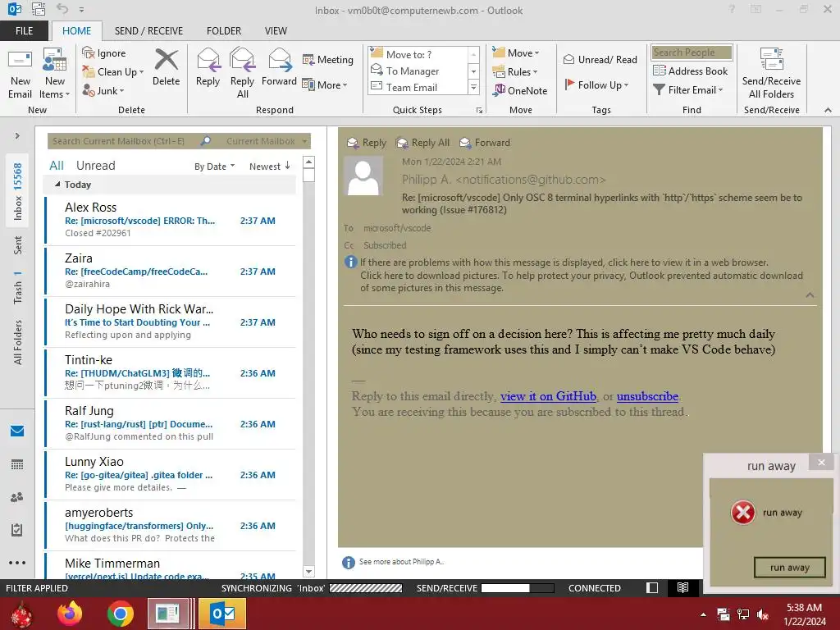Show more navigation options (three dots)

pyautogui.click(x=17, y=563)
